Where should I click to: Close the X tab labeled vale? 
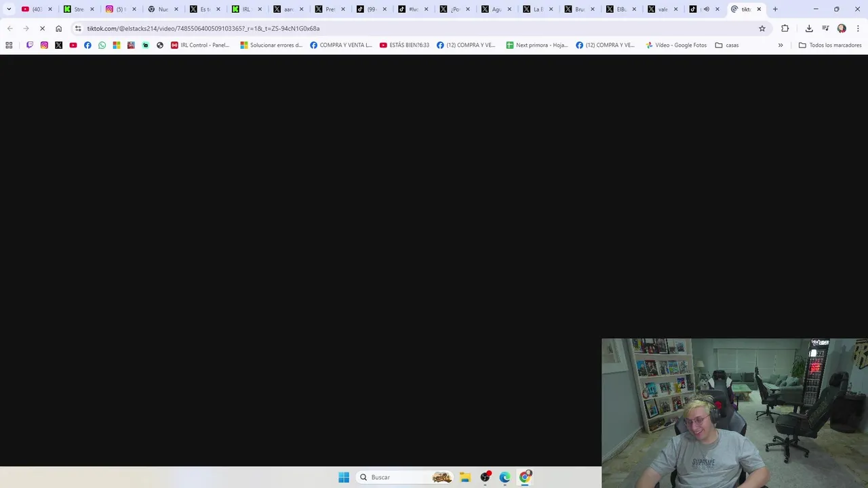[675, 9]
